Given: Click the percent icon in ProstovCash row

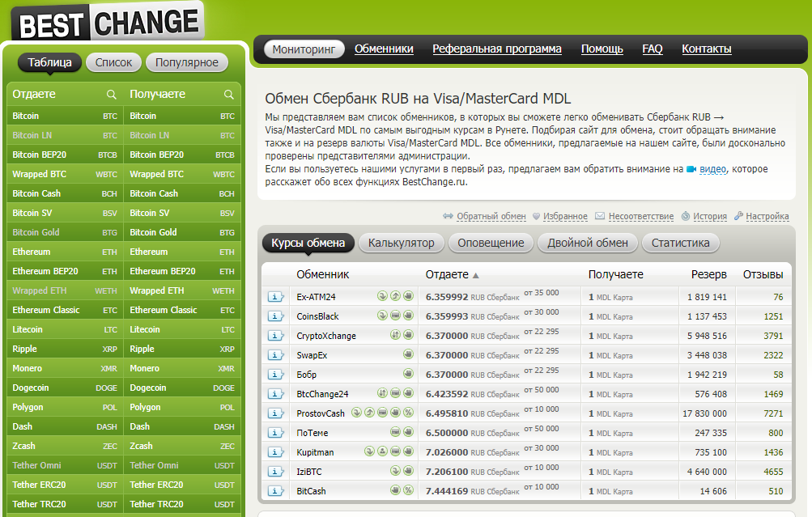Looking at the screenshot, I should tap(409, 413).
